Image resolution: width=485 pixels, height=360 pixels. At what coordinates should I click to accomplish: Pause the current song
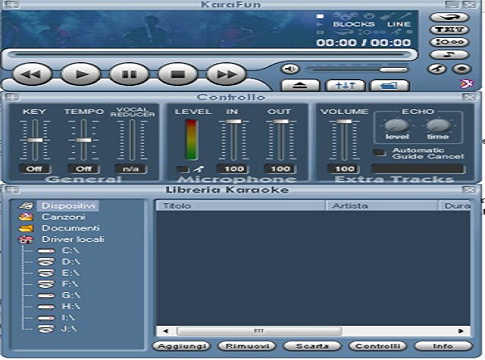(129, 74)
